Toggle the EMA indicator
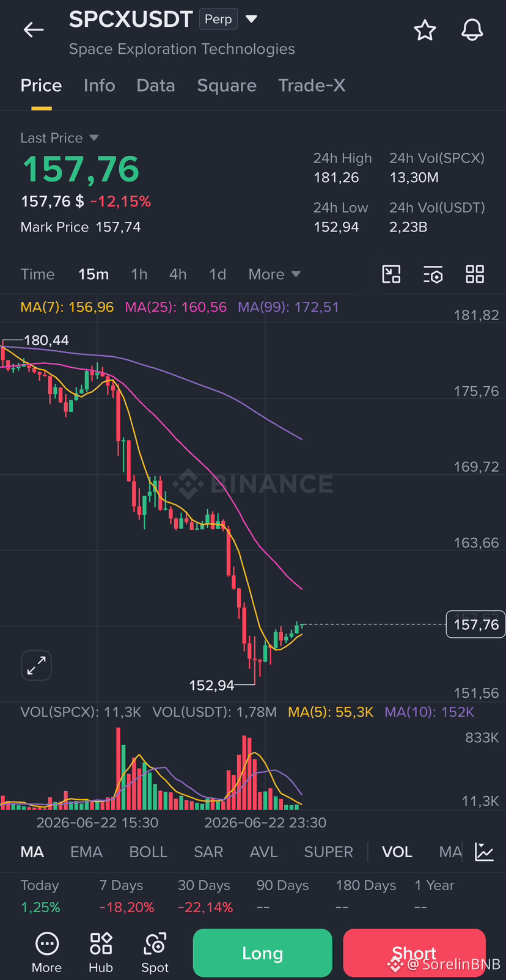506x980 pixels. point(86,852)
